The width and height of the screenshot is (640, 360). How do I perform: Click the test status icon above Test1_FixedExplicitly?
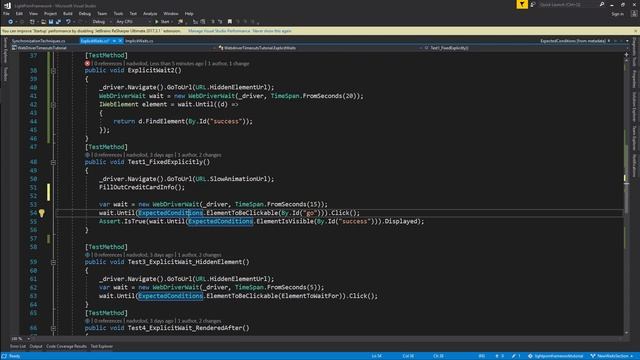(x=87, y=155)
